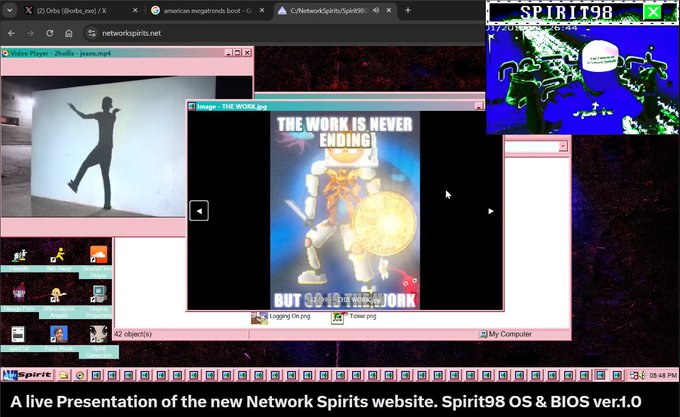Show next image with right arrow
This screenshot has height=417, width=680.
point(490,211)
